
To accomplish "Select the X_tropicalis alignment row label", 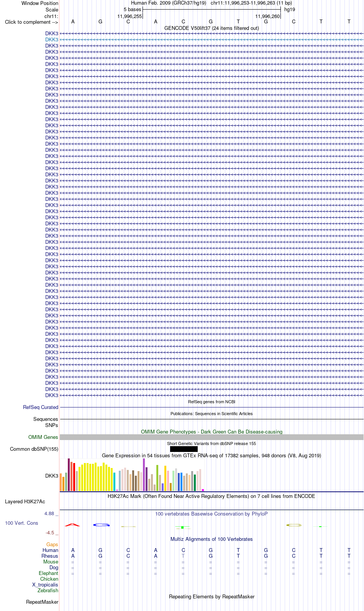I will 45,585.
